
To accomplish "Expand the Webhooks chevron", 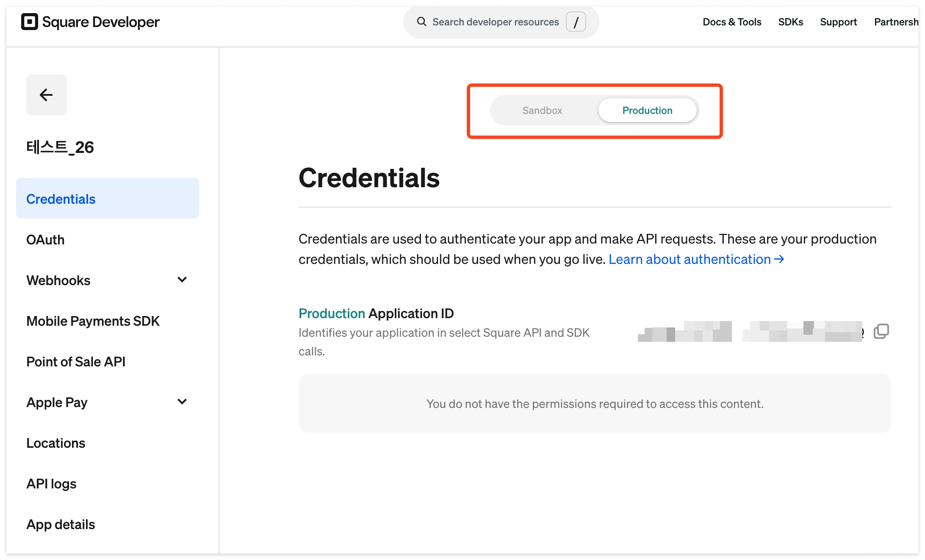I will point(182,280).
